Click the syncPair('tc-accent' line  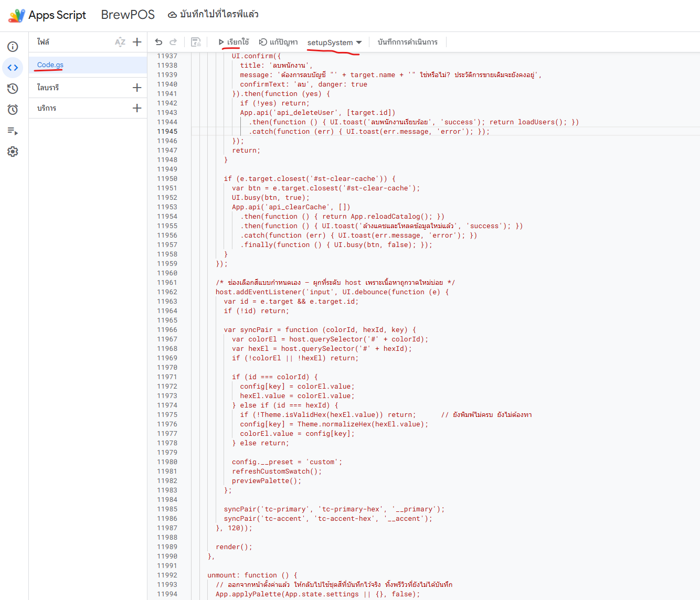328,519
